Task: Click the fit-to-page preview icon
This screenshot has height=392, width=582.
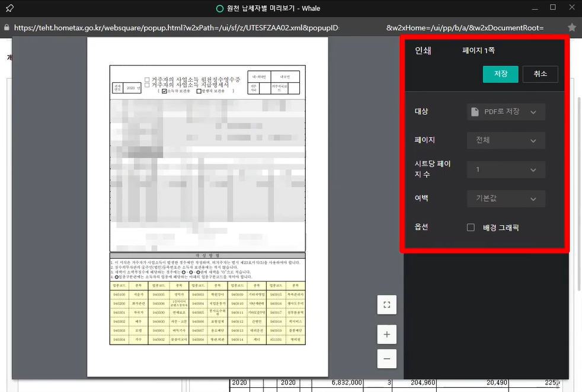Action: point(387,305)
